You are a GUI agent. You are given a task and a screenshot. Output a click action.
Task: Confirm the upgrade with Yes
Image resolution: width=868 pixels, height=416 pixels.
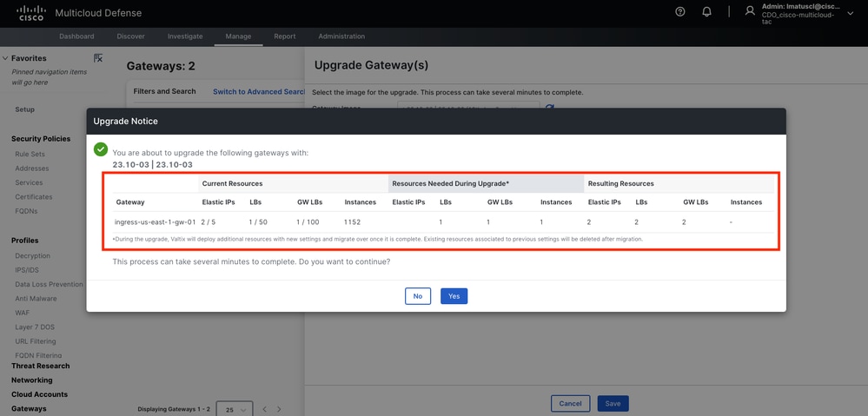(x=454, y=296)
